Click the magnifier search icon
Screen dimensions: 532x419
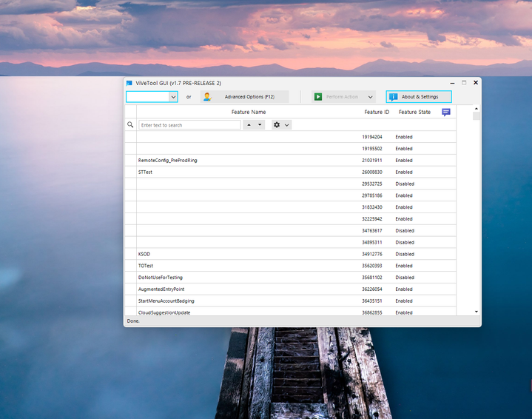(x=130, y=125)
